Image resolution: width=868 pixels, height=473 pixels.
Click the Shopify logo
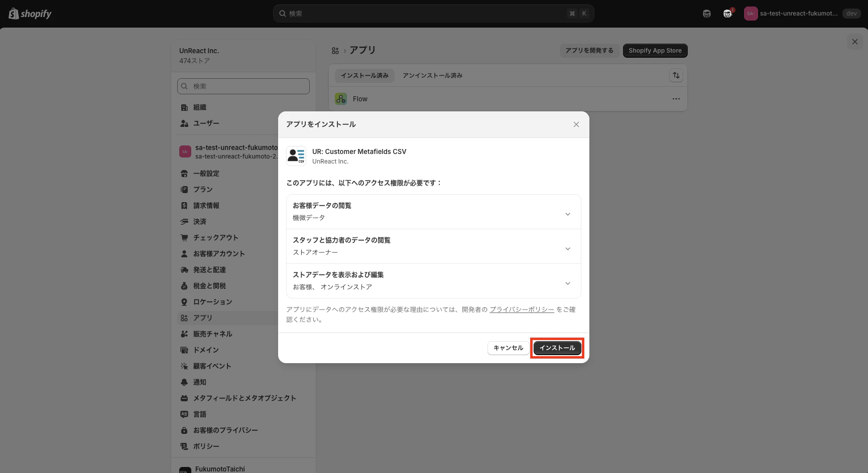30,14
